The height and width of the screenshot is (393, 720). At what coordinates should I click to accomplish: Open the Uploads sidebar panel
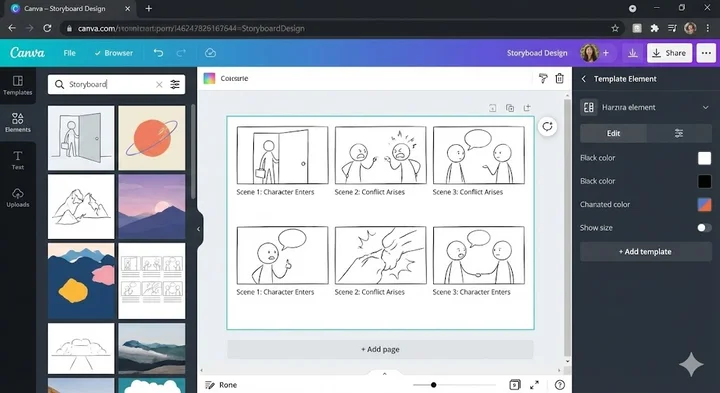click(x=17, y=198)
